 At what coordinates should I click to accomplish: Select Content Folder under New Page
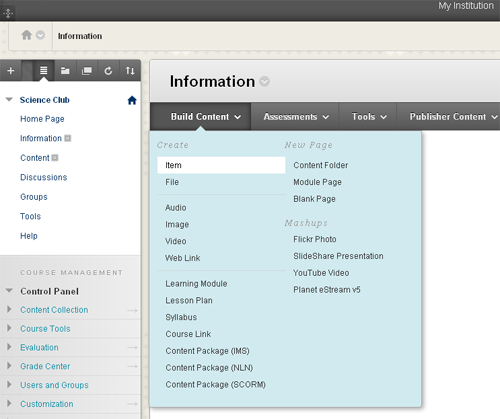coord(320,165)
